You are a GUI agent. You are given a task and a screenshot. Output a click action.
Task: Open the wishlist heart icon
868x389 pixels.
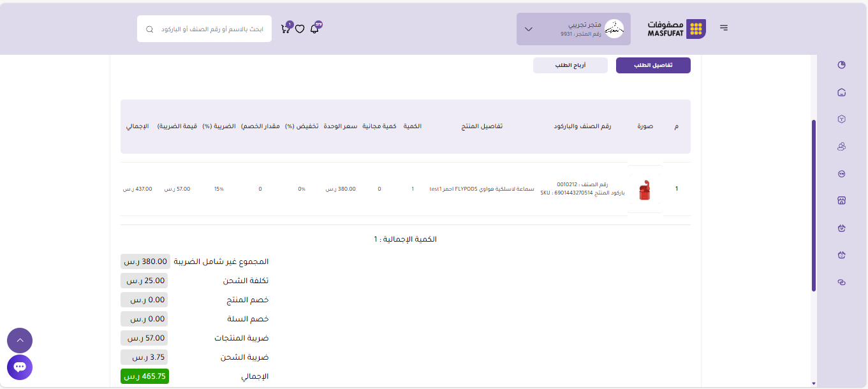[x=300, y=29]
